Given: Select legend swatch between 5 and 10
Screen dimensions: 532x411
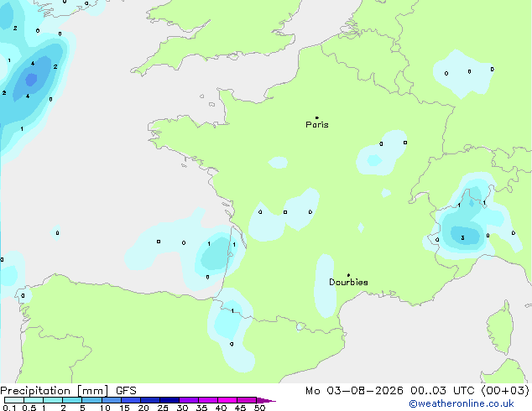Looking at the screenshot, I should pos(91,400).
